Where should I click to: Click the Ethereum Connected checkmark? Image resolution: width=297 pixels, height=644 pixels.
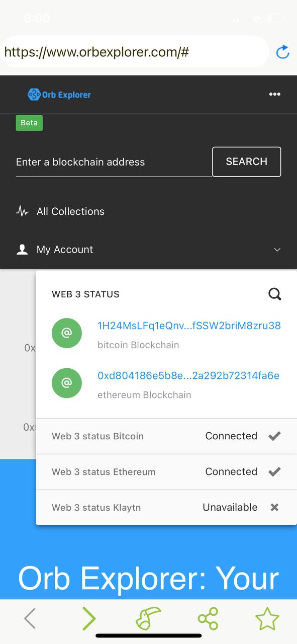[274, 472]
